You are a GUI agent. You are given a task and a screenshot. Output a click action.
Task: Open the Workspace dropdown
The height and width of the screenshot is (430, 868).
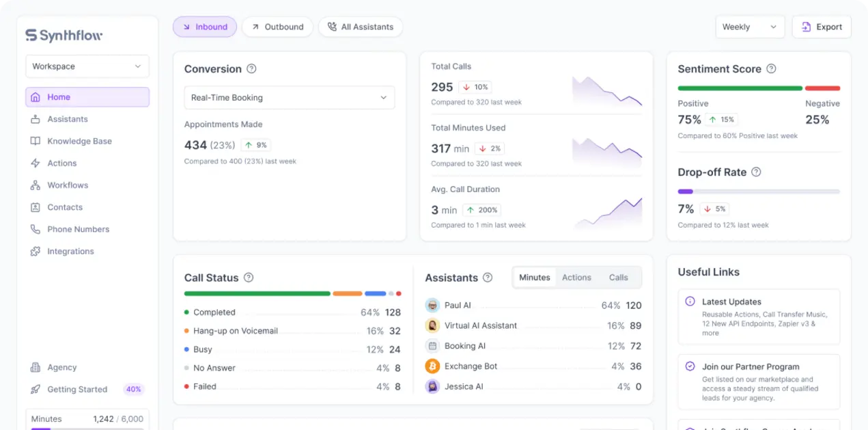click(87, 66)
